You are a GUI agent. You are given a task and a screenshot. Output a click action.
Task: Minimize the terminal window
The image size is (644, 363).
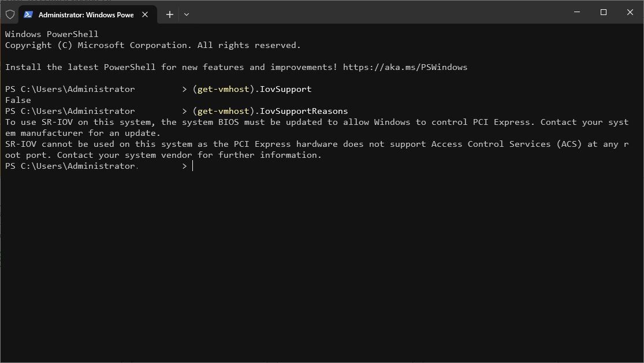[x=577, y=12]
